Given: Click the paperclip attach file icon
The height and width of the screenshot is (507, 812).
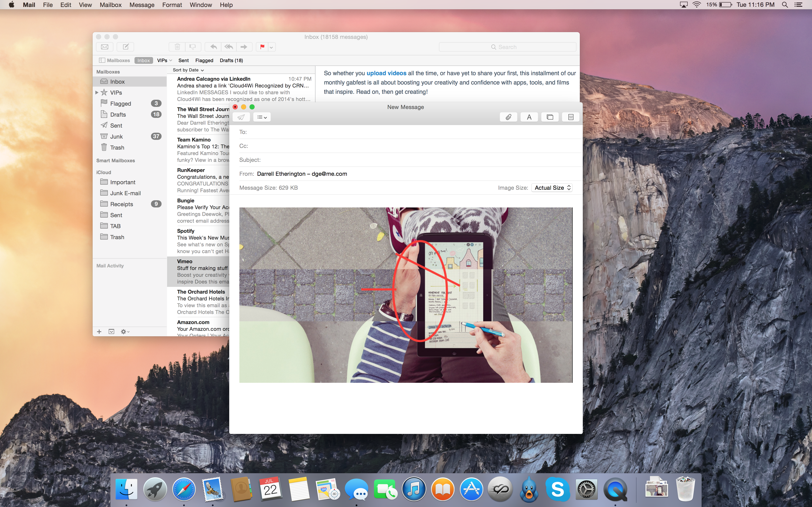Looking at the screenshot, I should (508, 117).
